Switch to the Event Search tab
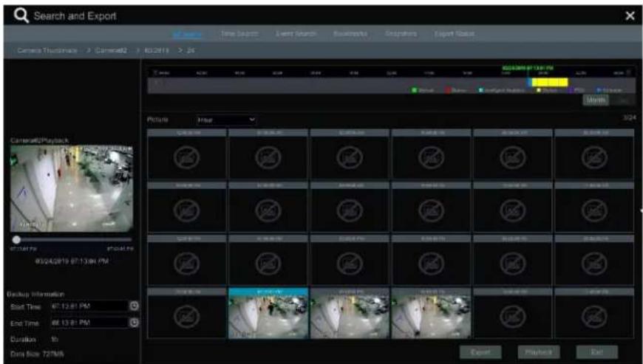Screen dimensions: 643x364 tap(296, 34)
